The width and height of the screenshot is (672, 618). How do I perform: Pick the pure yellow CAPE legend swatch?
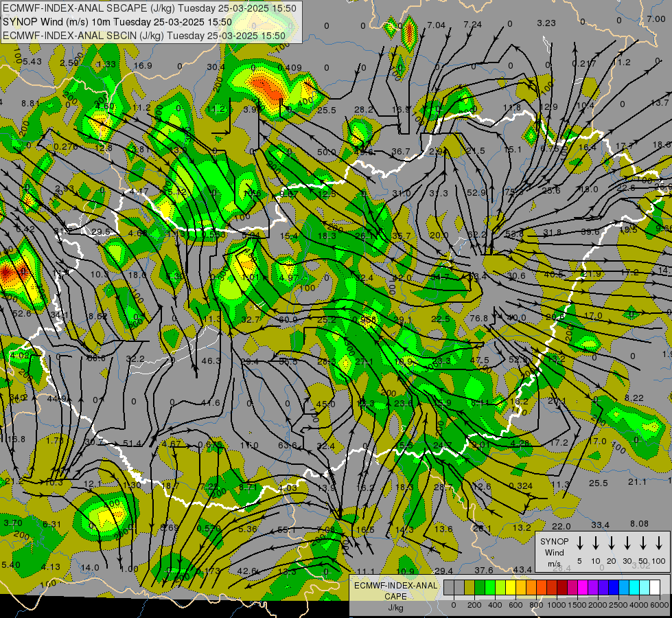coord(511,587)
